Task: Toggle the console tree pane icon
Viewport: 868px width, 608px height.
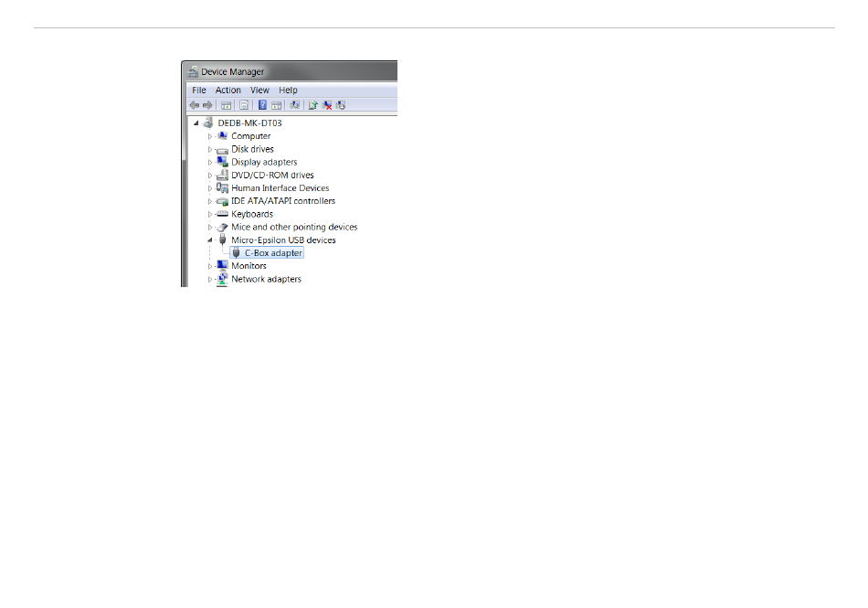Action: (226, 105)
